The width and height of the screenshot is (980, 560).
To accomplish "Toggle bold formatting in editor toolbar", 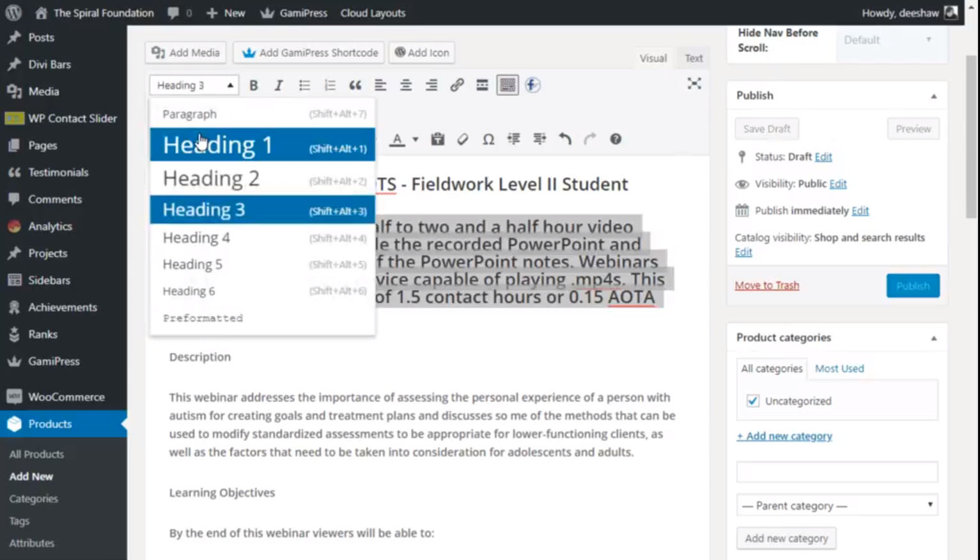I will coord(254,85).
